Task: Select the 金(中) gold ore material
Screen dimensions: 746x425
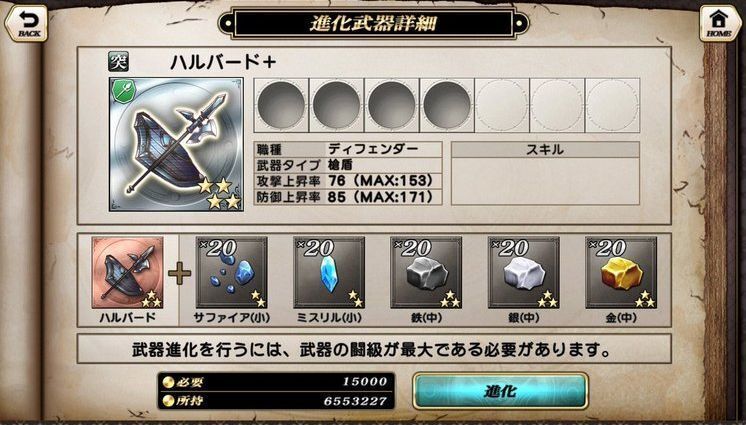Action: 621,273
